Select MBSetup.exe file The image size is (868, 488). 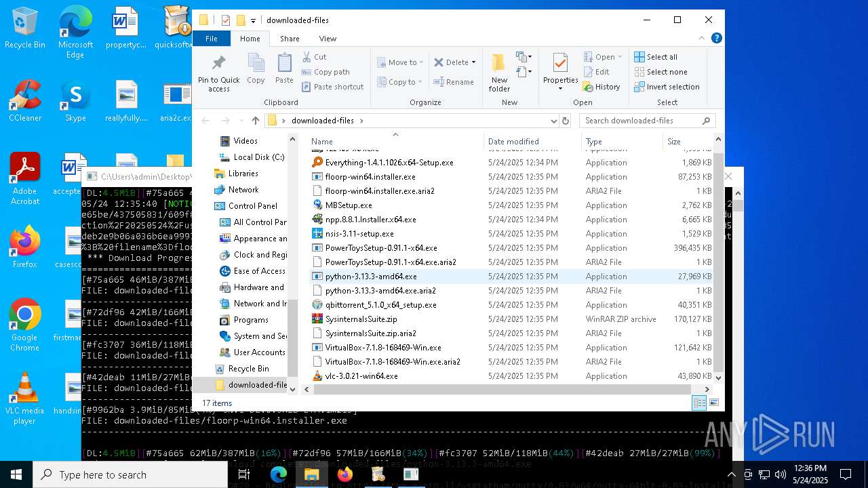point(349,205)
